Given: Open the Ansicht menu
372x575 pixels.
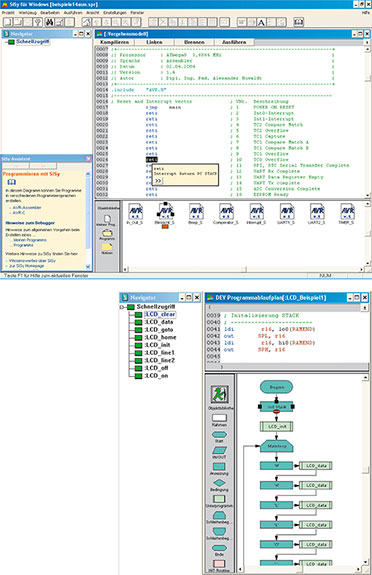Looking at the screenshot, I should coord(93,12).
